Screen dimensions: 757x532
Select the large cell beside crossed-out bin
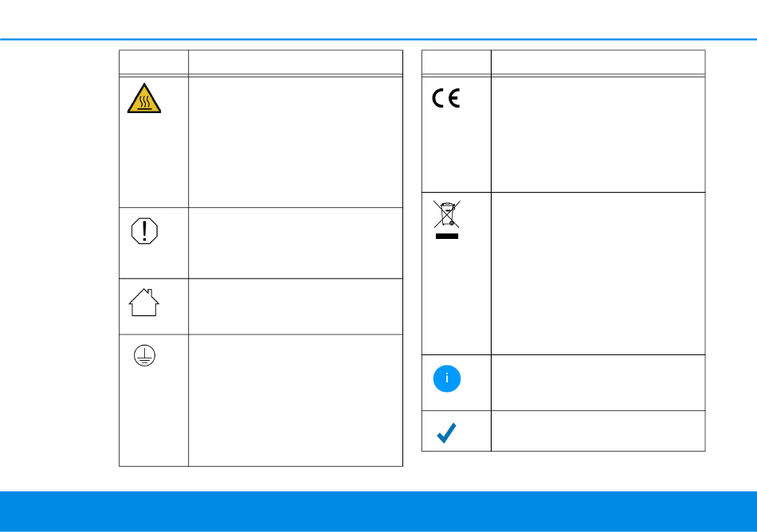pos(598,273)
